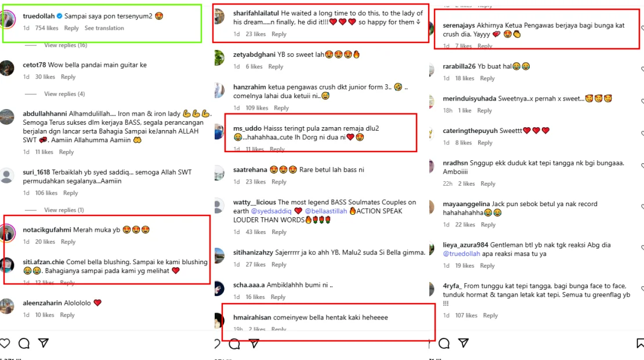Click the bookmark save icon at bottom right
644x360 pixels.
coord(640,343)
